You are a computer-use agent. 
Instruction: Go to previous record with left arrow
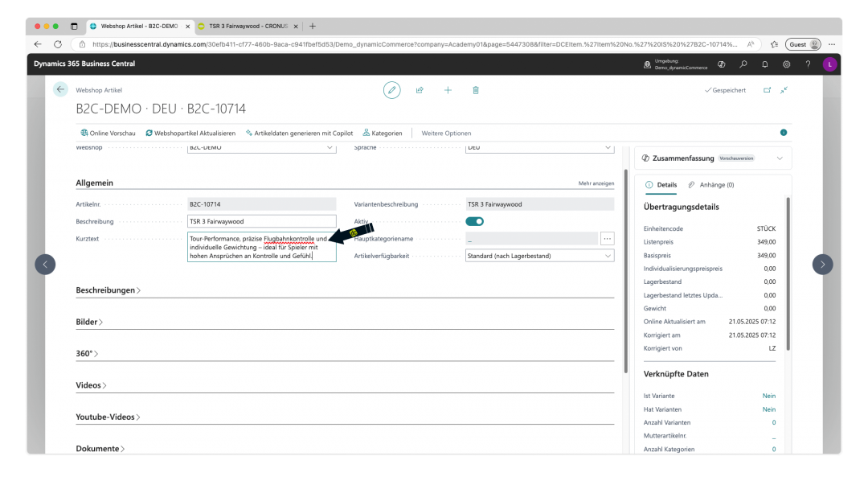[45, 264]
